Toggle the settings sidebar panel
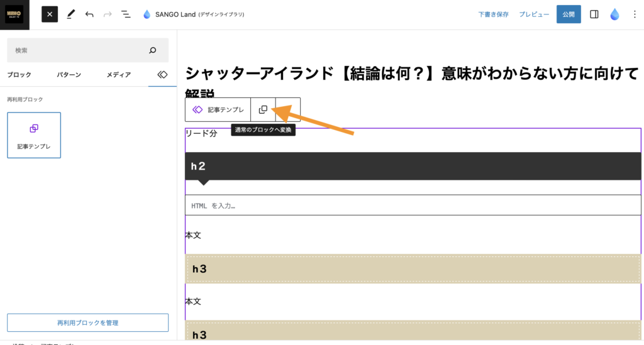The image size is (644, 345). tap(594, 14)
